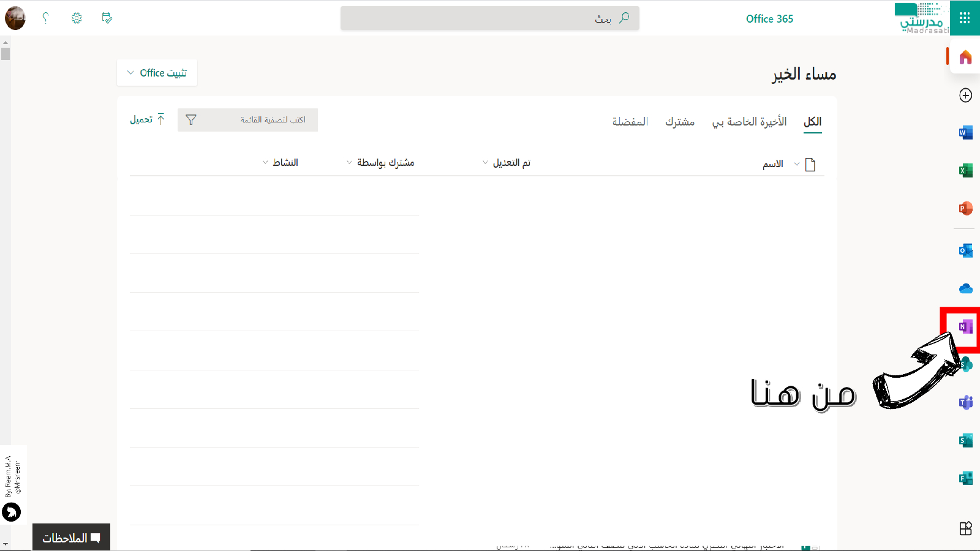The height and width of the screenshot is (551, 980).
Task: Click the بحث search box
Action: click(x=489, y=18)
